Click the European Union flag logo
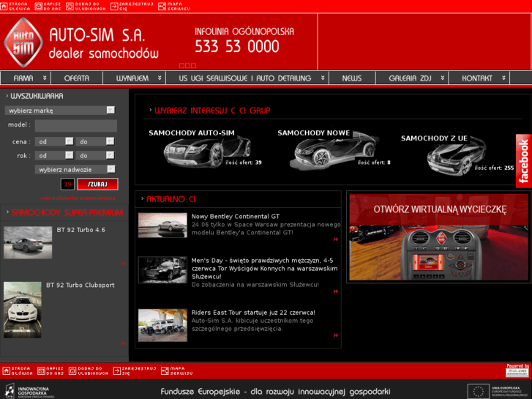532x399 pixels. tap(479, 392)
